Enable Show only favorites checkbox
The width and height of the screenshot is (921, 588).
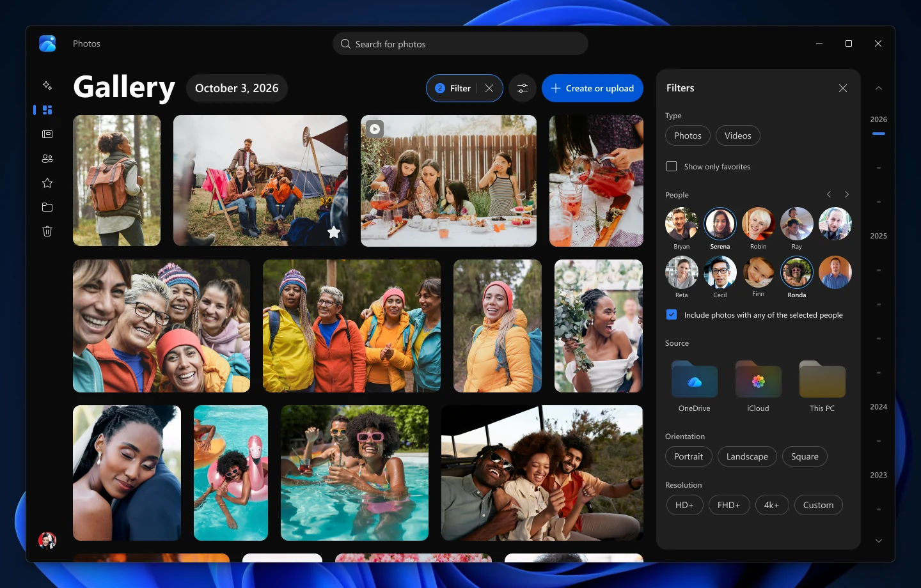(x=672, y=166)
